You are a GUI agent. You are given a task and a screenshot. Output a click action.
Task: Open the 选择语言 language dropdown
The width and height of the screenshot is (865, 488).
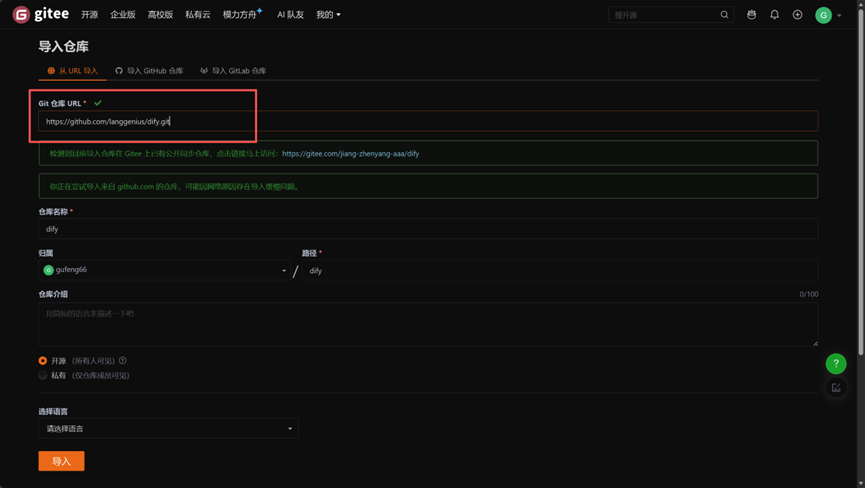(168, 428)
